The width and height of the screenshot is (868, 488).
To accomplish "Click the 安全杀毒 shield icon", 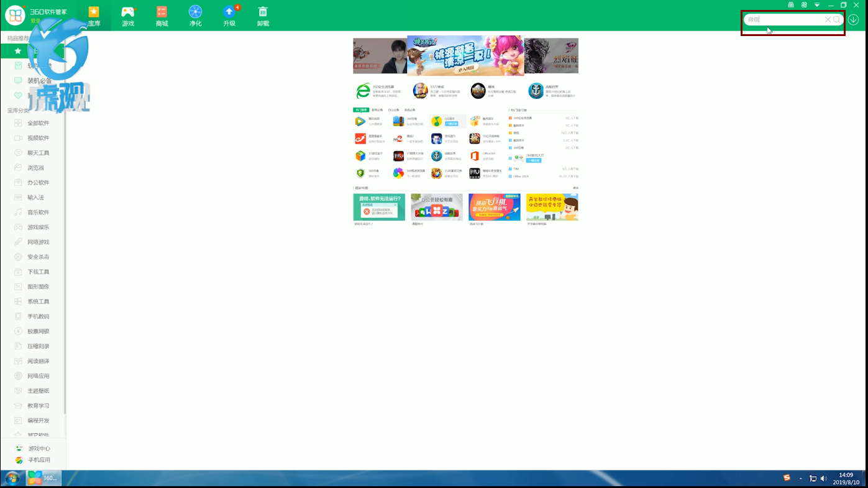I will 18,257.
